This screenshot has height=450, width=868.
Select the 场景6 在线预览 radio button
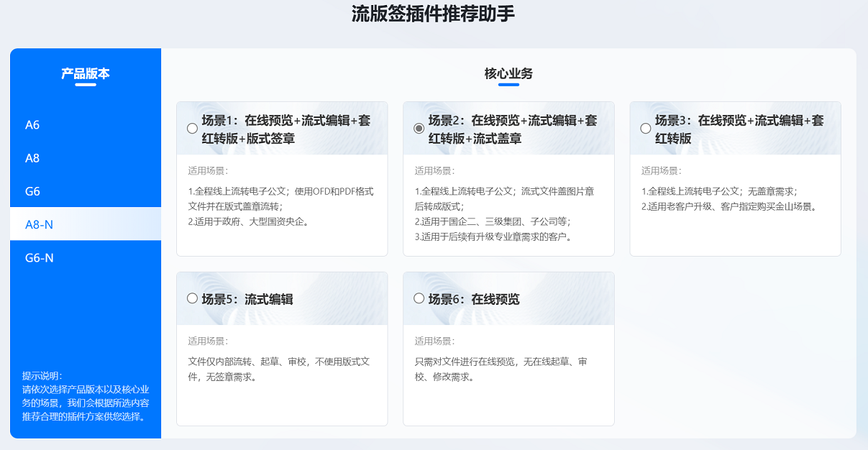pyautogui.click(x=419, y=298)
